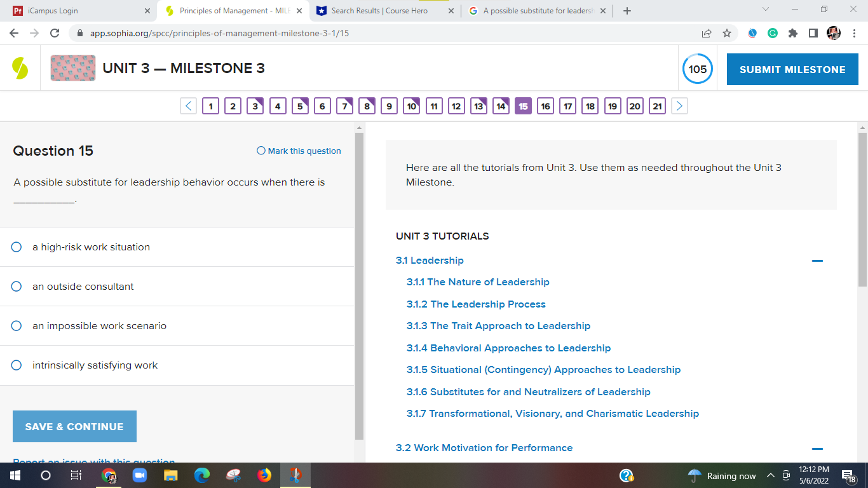Open tutorial 3.1.4 Behavioral Approaches to Leadership

tap(509, 348)
